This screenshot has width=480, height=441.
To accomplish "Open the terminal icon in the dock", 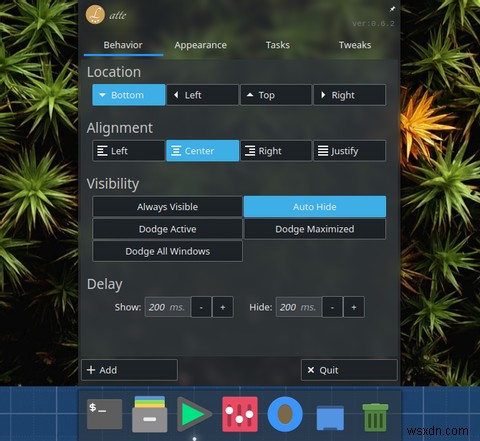I will click(x=104, y=414).
